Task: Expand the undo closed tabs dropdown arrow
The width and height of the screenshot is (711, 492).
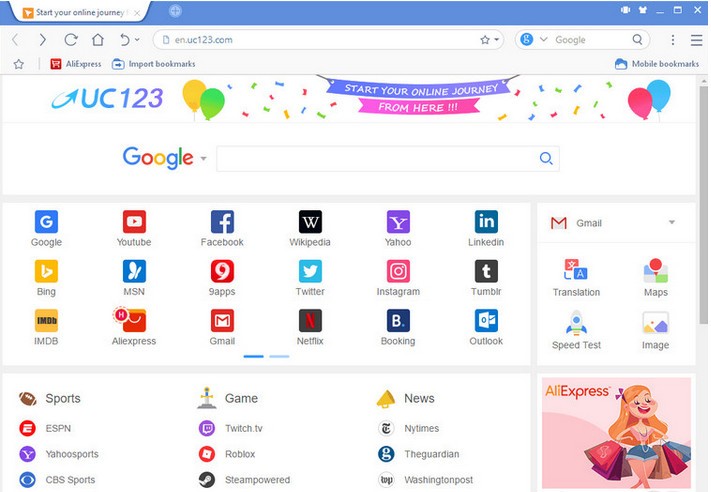Action: [137, 40]
